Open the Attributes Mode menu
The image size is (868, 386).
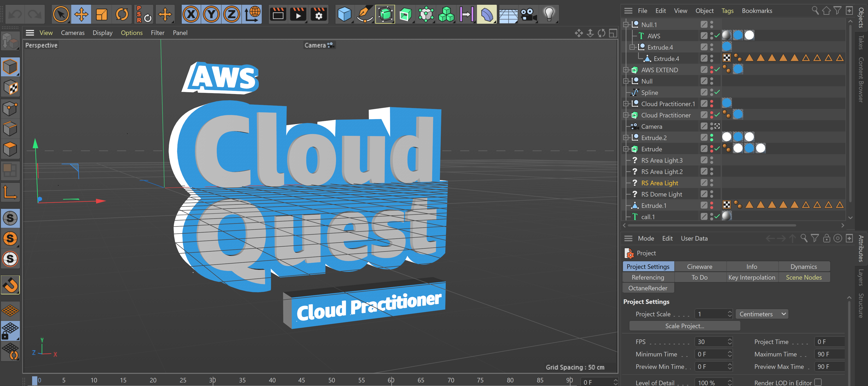pos(646,238)
